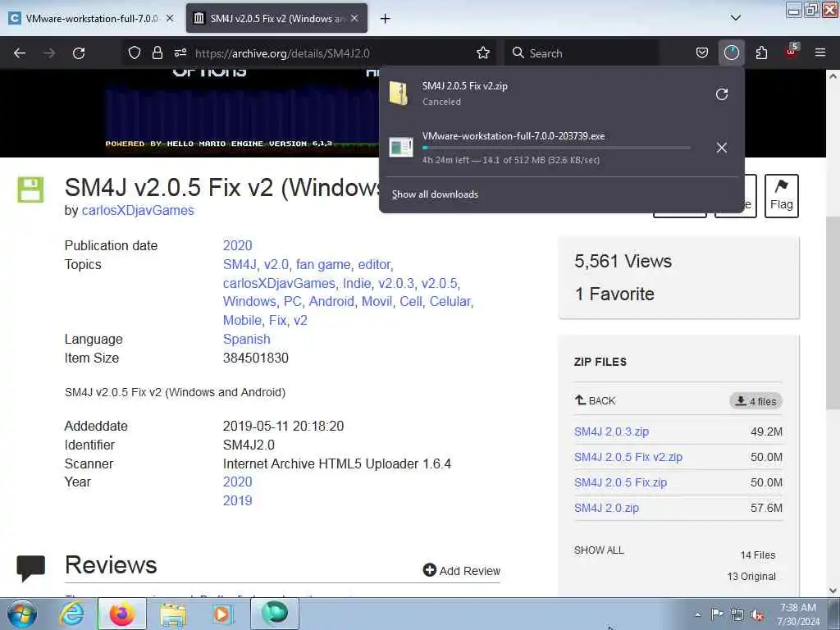This screenshot has height=630, width=840.
Task: Open site permissions icon in address bar
Action: point(180,52)
